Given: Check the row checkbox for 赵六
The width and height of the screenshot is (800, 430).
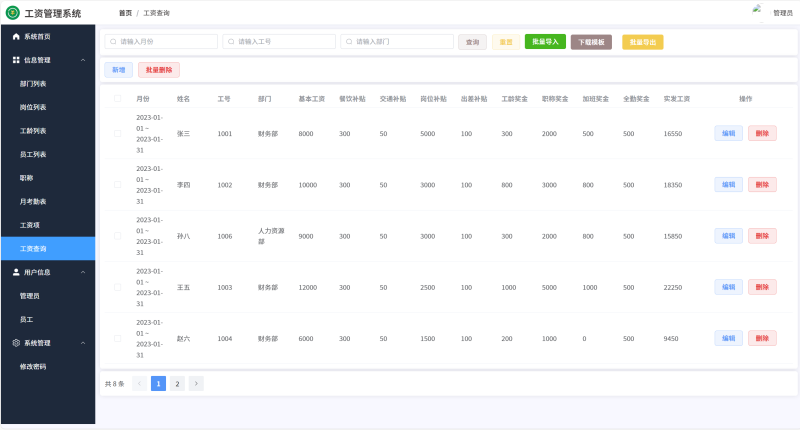Looking at the screenshot, I should [x=117, y=339].
